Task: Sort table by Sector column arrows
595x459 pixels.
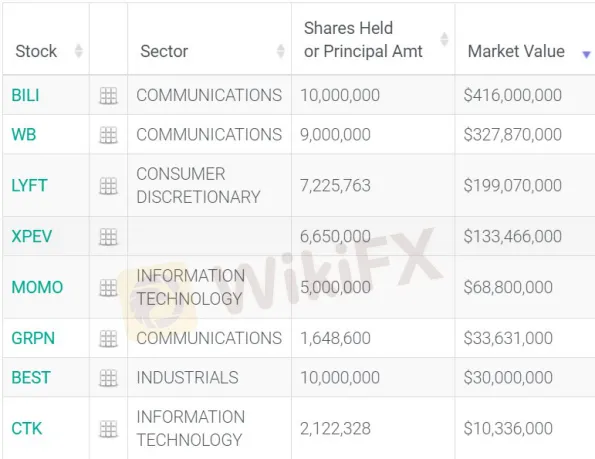Action: 281,51
